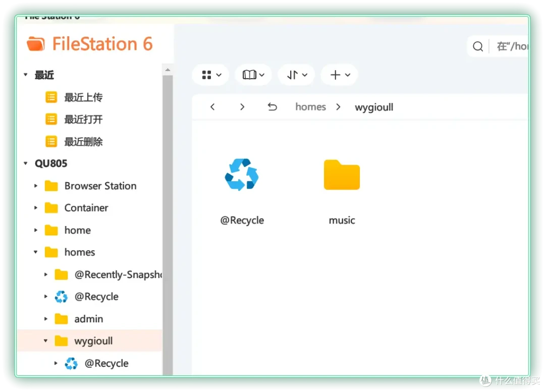
Task: Open the 最近打开 list
Action: pos(83,120)
